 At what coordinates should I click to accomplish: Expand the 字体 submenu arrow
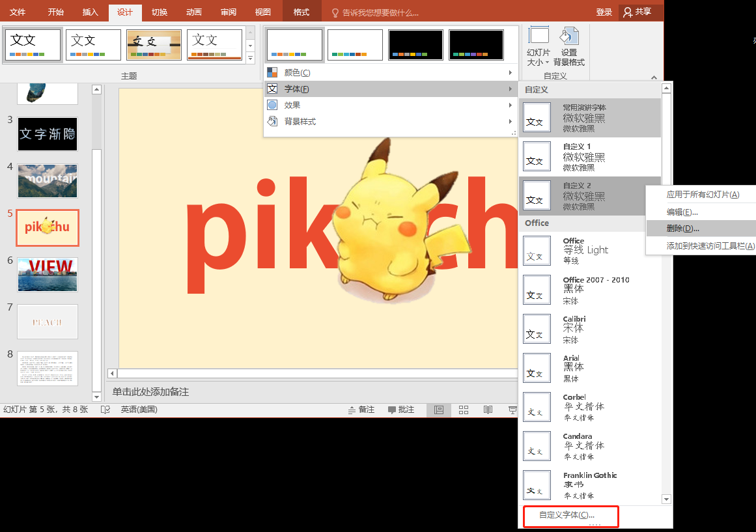(x=510, y=89)
